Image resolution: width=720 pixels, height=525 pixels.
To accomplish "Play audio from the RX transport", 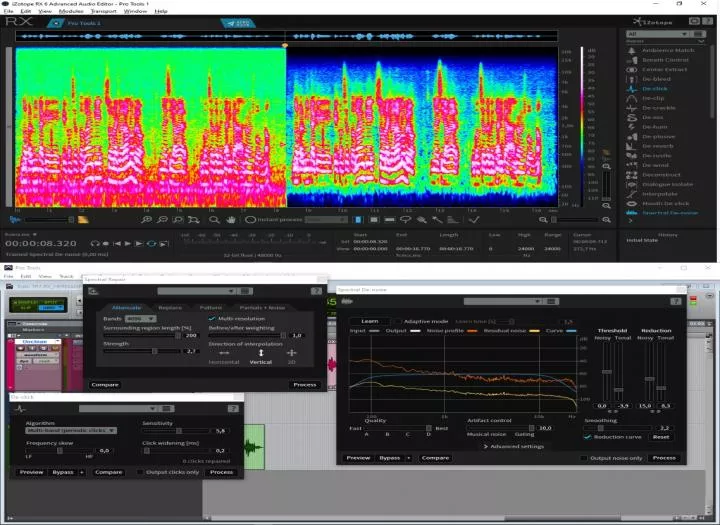I will 128,243.
